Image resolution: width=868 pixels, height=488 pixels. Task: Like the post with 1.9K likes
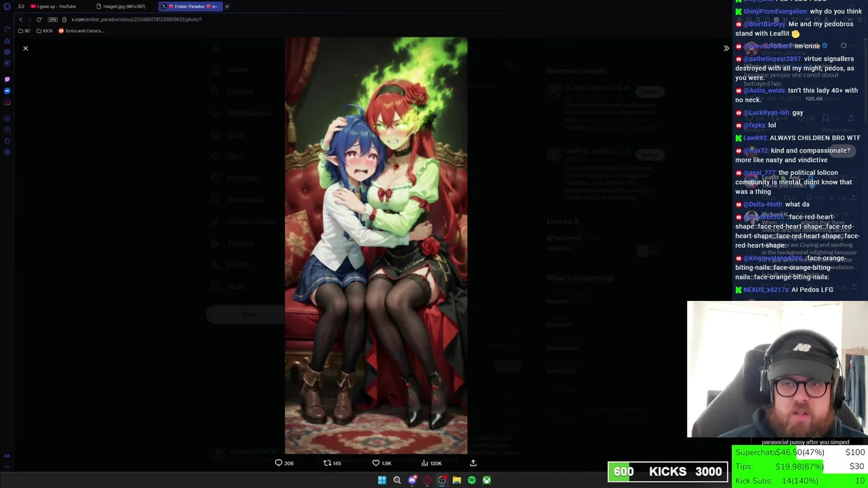tap(382, 463)
